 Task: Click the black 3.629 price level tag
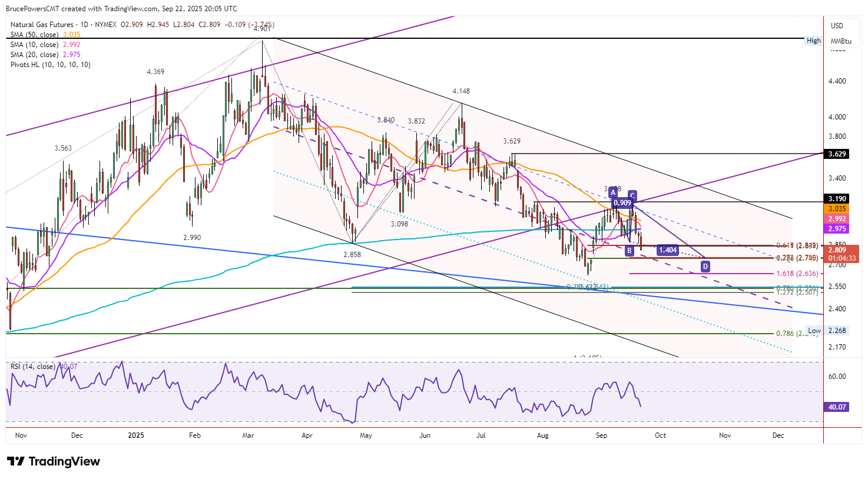837,154
